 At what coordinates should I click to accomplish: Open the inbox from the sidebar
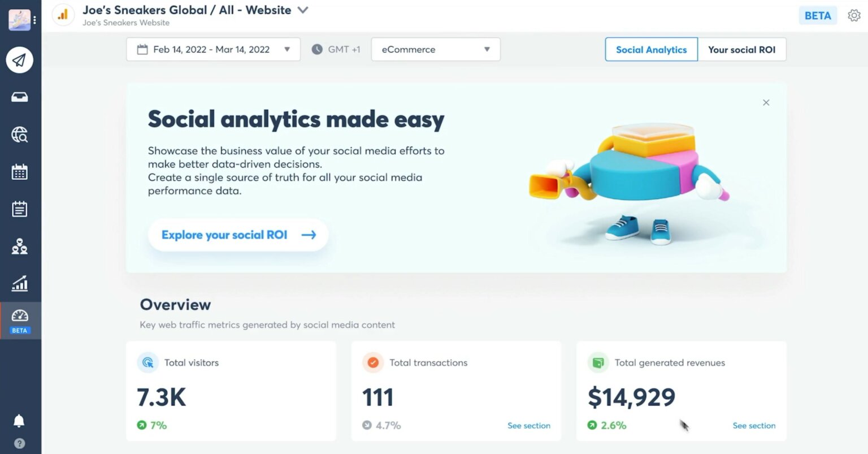(20, 96)
